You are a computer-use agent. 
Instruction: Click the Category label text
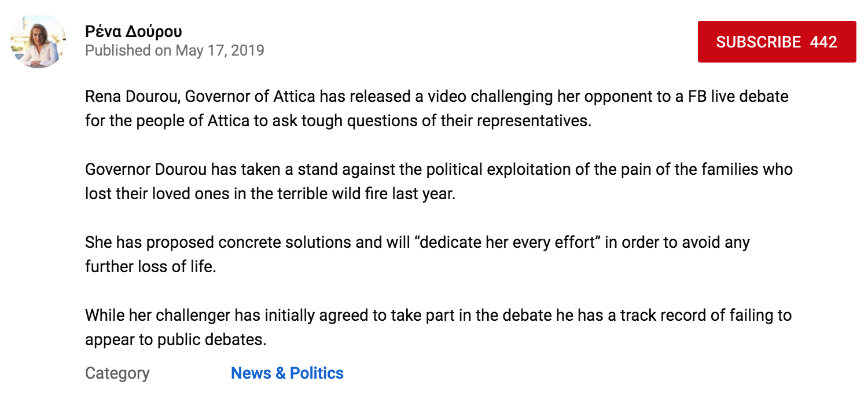click(117, 373)
